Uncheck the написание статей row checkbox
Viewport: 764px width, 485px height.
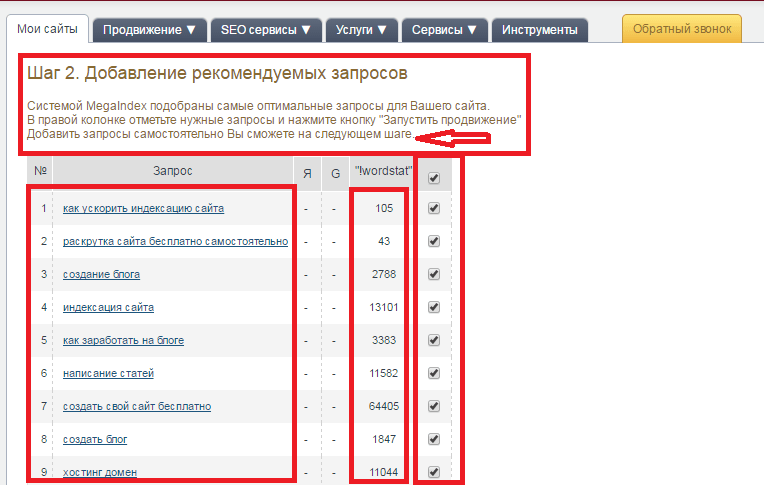click(x=434, y=373)
